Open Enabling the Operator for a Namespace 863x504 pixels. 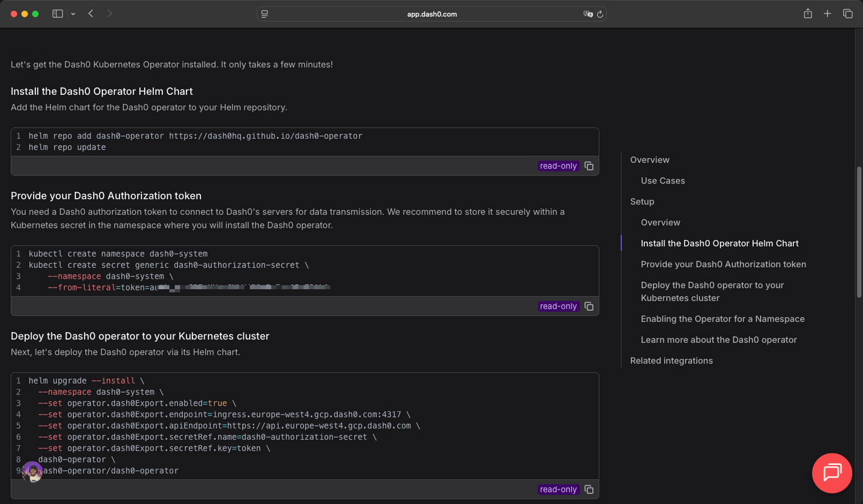pos(723,319)
